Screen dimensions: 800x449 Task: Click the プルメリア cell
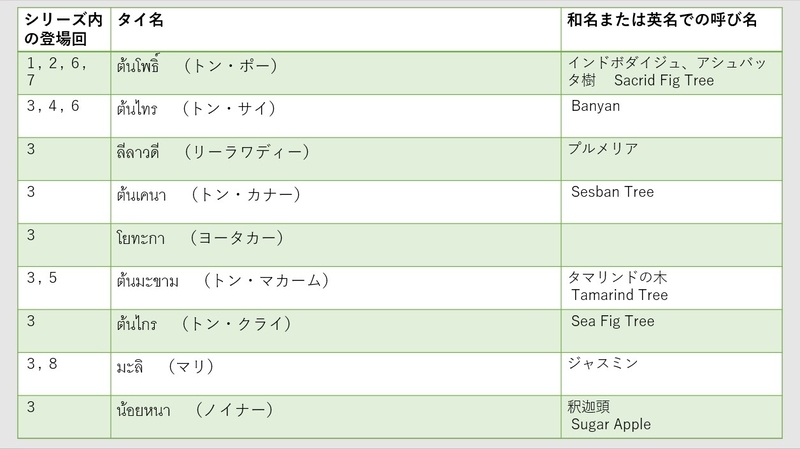[x=671, y=159]
